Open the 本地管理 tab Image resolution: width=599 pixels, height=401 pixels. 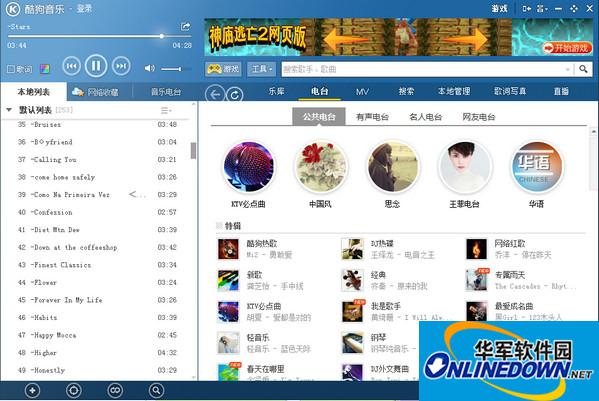point(453,91)
